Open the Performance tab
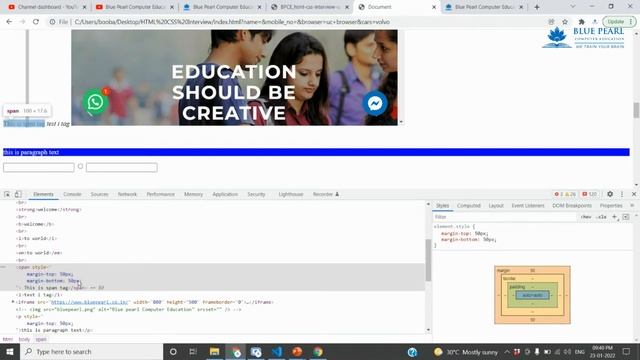Viewport: 640px width, 360px height. pos(160,194)
